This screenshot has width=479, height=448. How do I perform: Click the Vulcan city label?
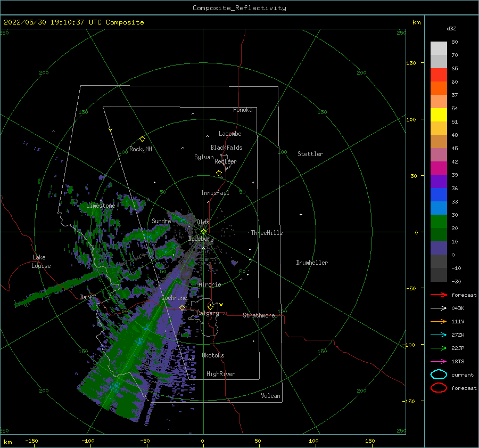(270, 396)
